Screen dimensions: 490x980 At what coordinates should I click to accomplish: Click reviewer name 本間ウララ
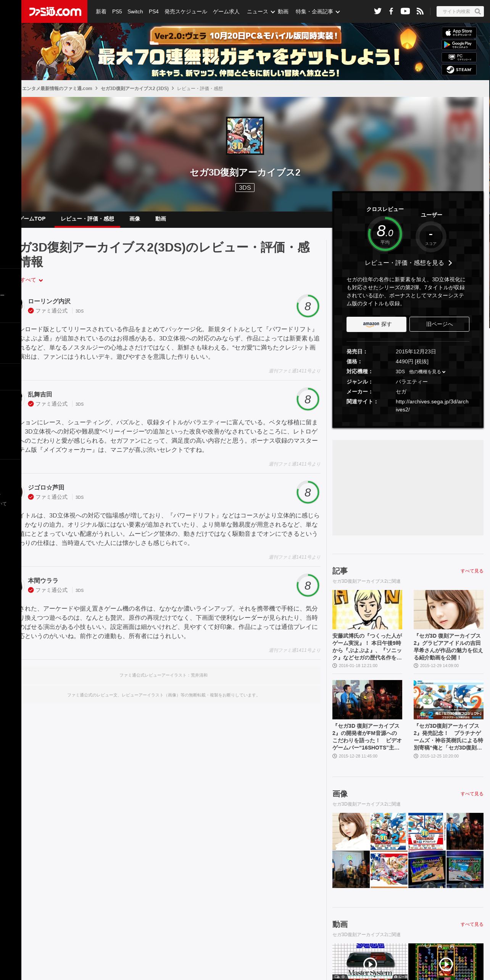click(43, 580)
